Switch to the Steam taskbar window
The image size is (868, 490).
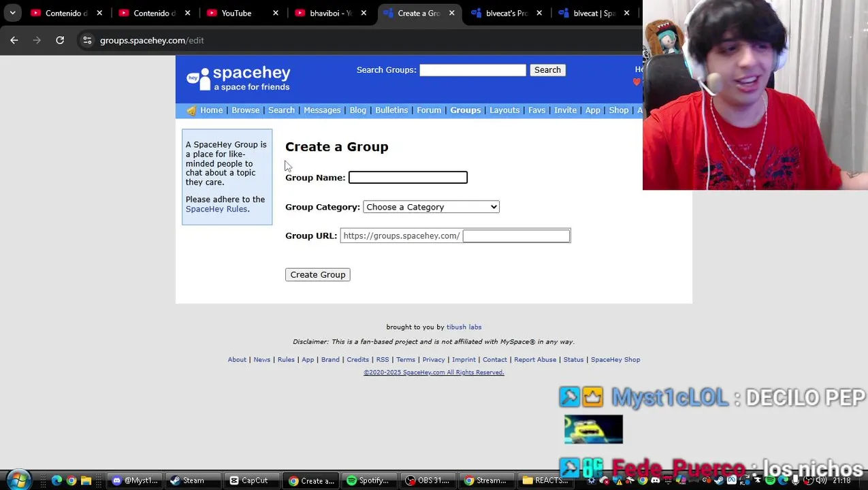click(x=193, y=480)
